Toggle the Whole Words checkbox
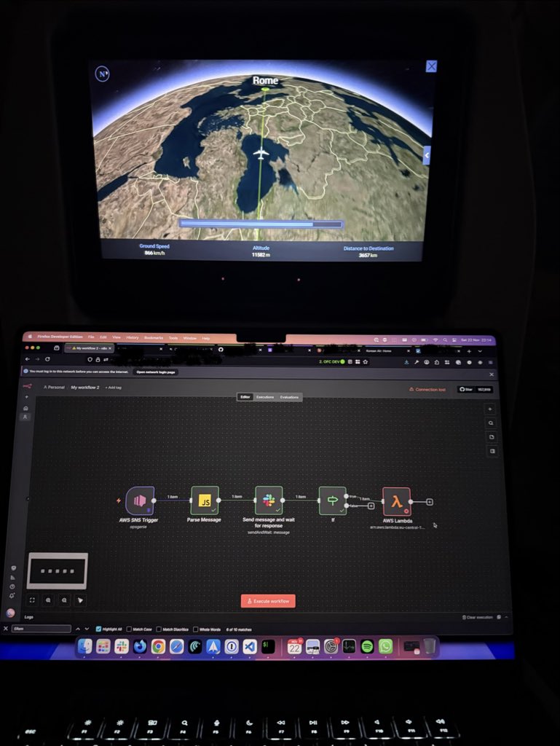560x746 pixels. pyautogui.click(x=195, y=629)
